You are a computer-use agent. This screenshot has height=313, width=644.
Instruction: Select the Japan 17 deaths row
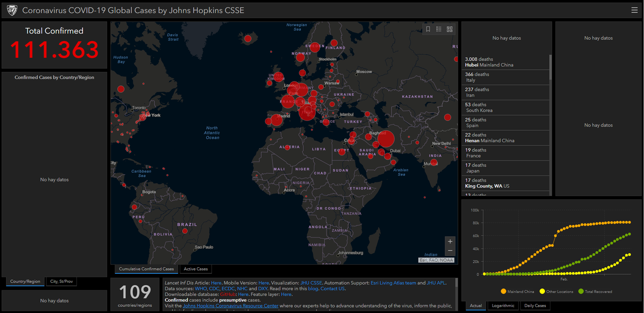[505, 168]
